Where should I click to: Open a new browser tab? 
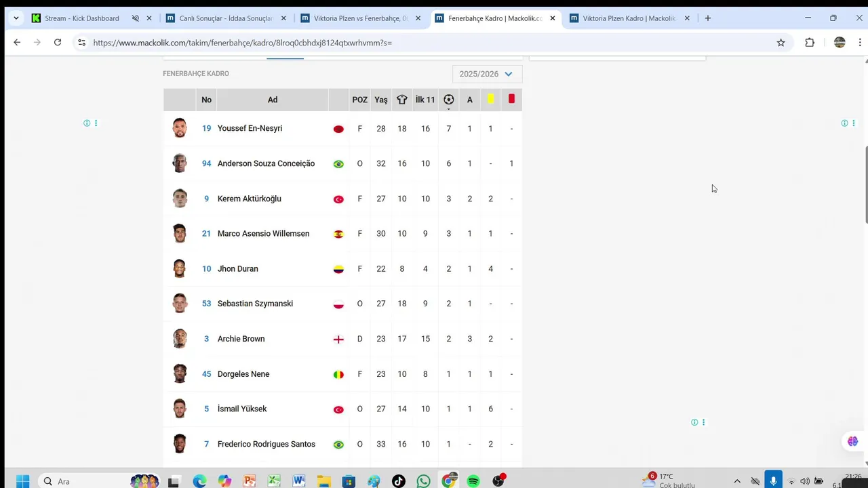(x=707, y=18)
